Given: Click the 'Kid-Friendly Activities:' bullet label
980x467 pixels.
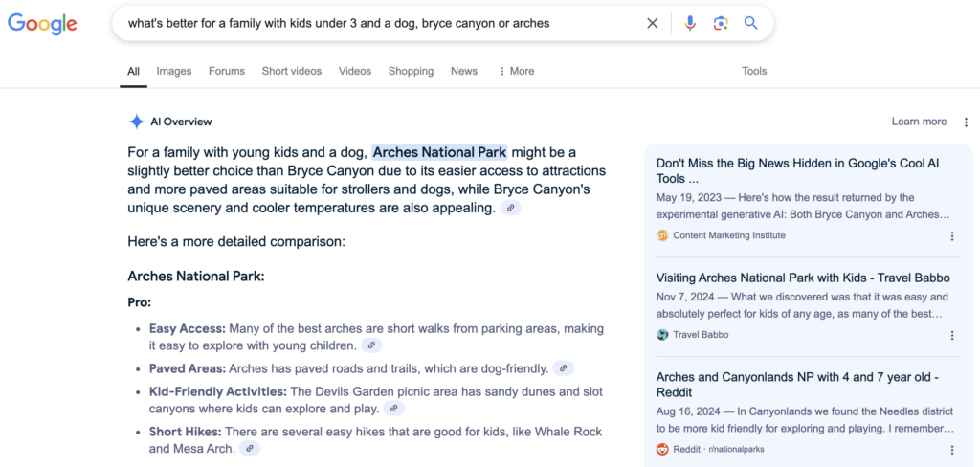Looking at the screenshot, I should (217, 392).
